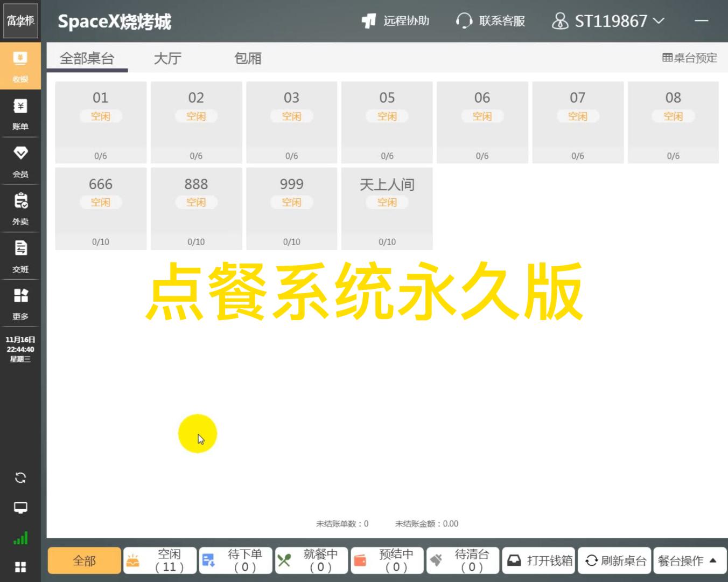Screen dimensions: 728x582
Task: Select table 888
Action: (x=196, y=209)
